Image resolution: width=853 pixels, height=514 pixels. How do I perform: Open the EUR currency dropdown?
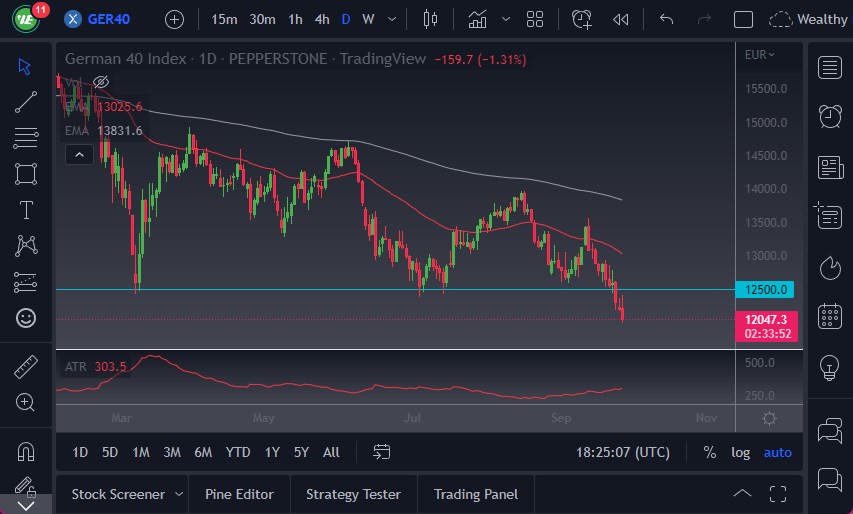coord(760,55)
